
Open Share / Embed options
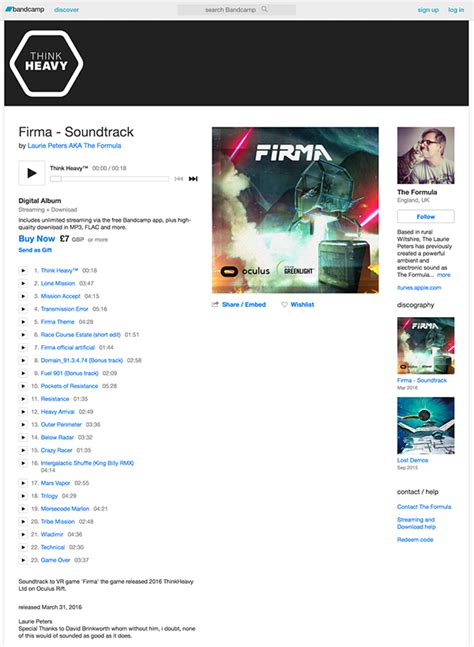tap(239, 305)
